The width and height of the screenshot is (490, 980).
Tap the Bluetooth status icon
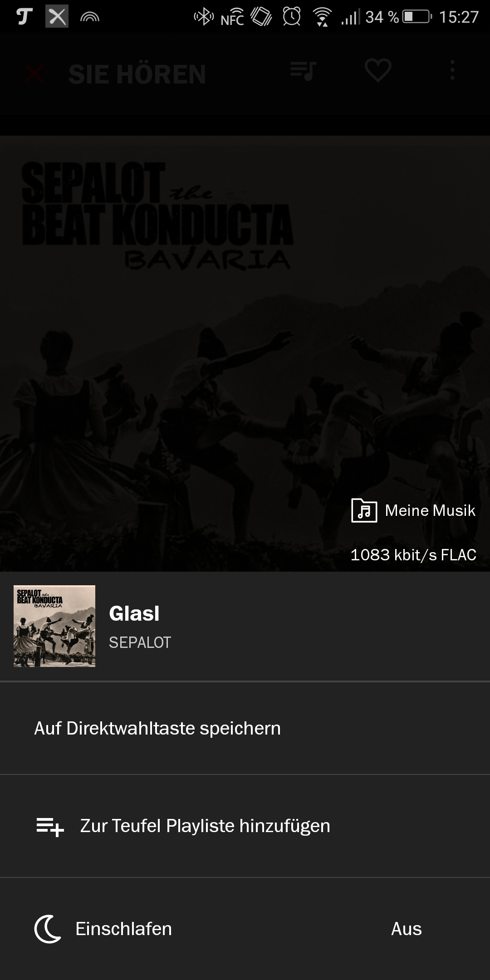pyautogui.click(x=204, y=17)
